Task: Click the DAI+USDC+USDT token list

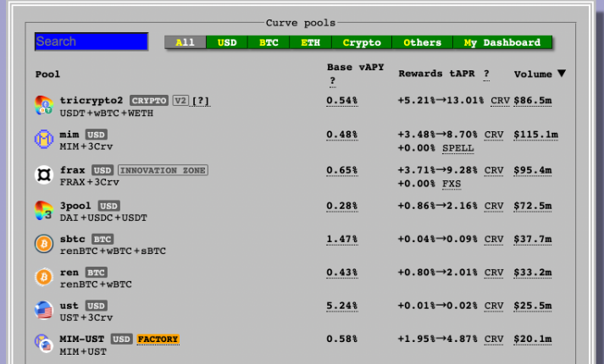Action: click(103, 218)
